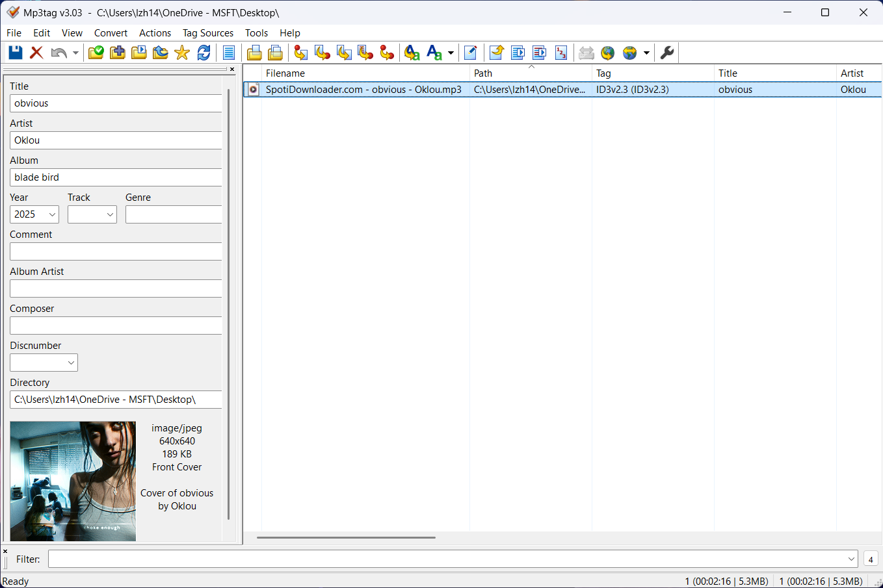Open the Discnumber dropdown

tap(71, 363)
